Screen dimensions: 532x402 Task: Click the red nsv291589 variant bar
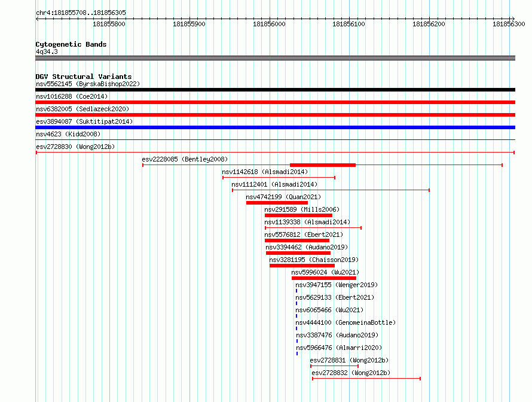298,215
